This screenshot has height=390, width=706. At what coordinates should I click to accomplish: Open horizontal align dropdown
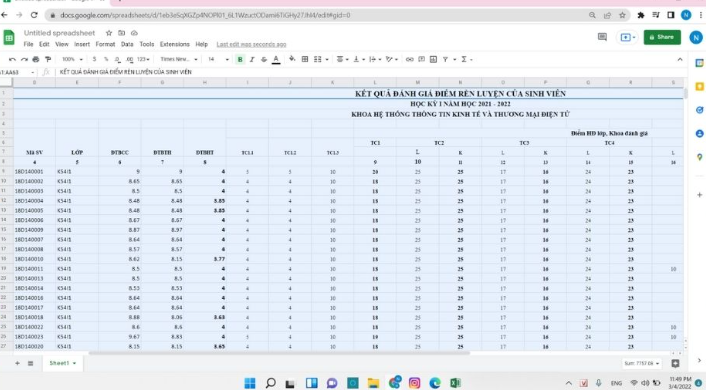coord(343,59)
